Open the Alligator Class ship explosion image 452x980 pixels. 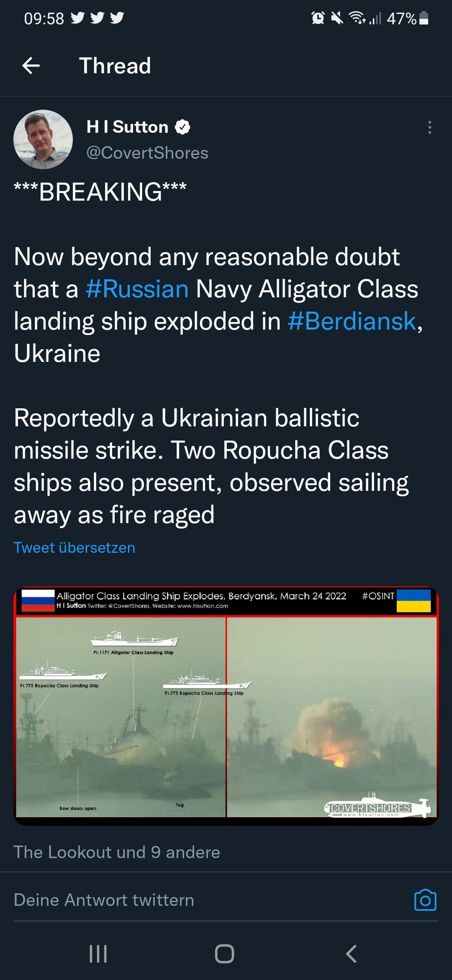pyautogui.click(x=226, y=706)
